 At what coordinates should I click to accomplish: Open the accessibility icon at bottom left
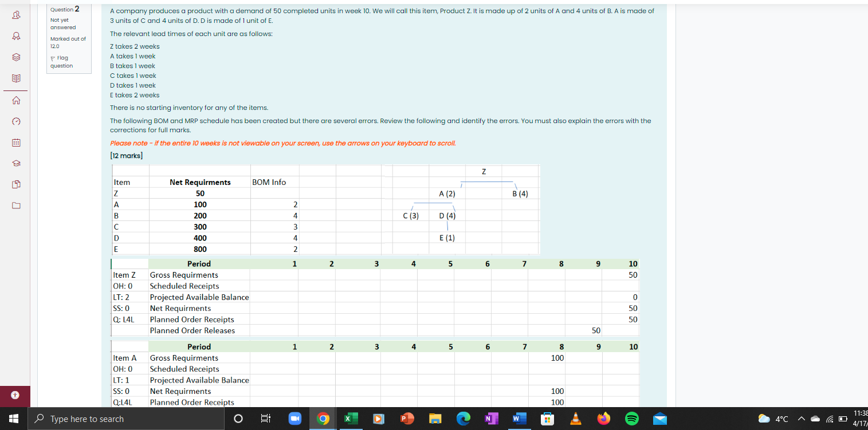pos(15,395)
